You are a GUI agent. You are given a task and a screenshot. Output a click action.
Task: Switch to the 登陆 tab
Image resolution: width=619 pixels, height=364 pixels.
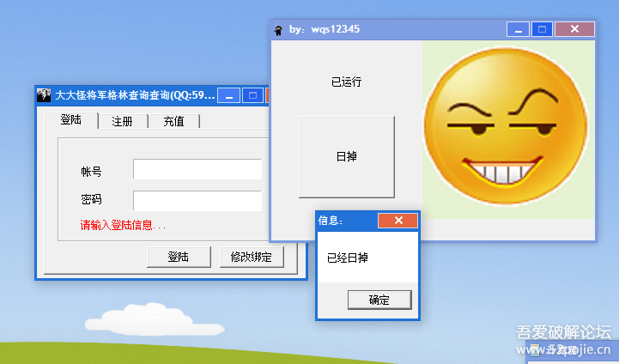pyautogui.click(x=71, y=119)
